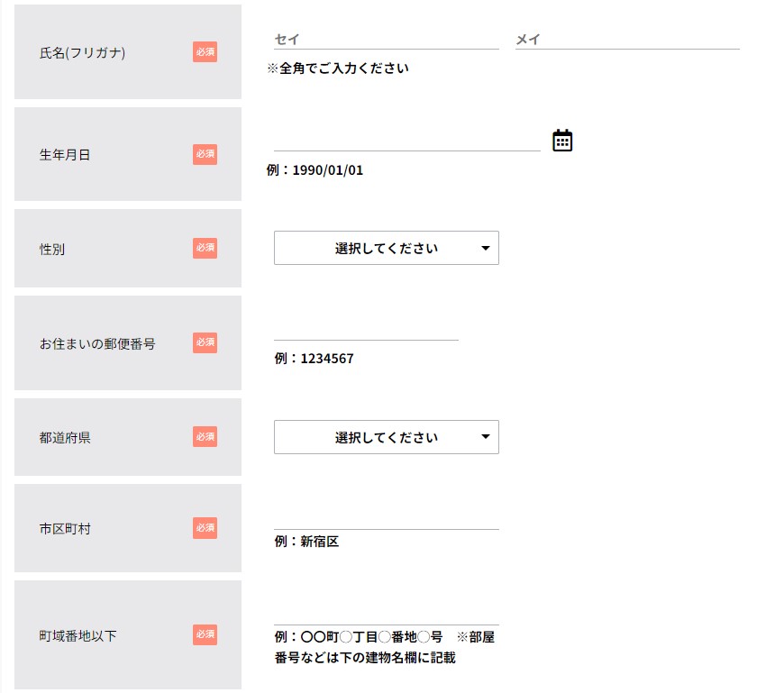Click the 郵便番号 postal code input

pyautogui.click(x=366, y=330)
